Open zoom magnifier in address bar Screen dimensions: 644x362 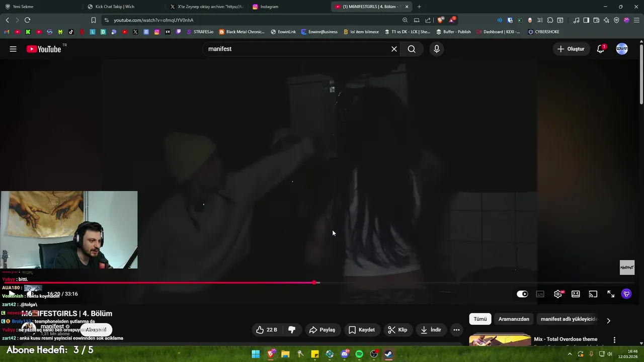pyautogui.click(x=405, y=20)
